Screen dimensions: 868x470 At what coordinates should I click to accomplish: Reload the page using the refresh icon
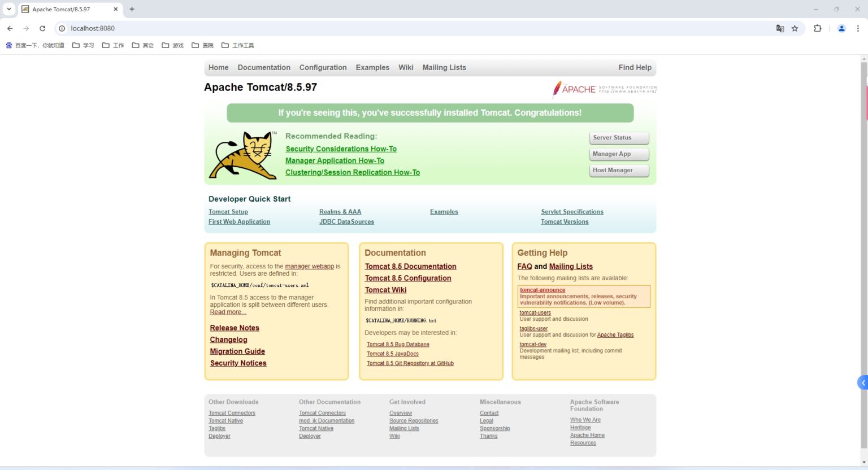click(x=42, y=28)
